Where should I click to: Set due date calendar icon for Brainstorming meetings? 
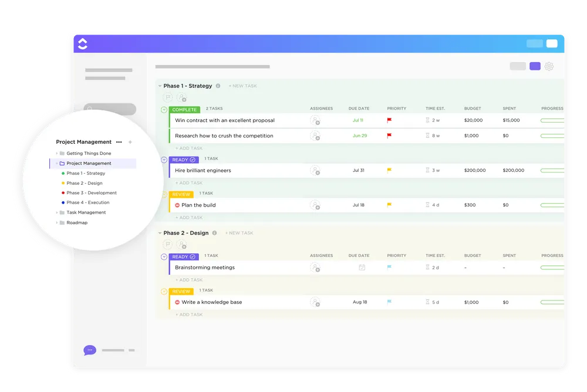(362, 268)
